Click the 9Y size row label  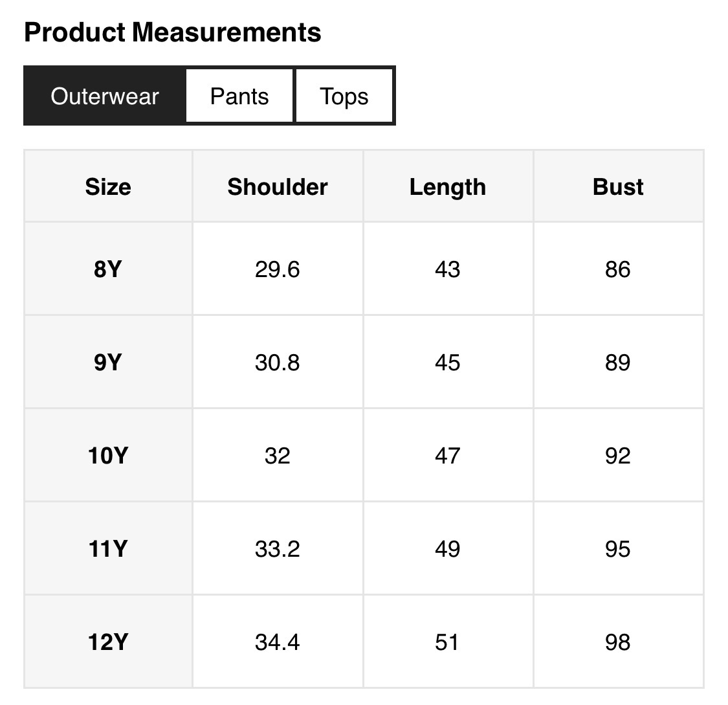[x=108, y=363]
